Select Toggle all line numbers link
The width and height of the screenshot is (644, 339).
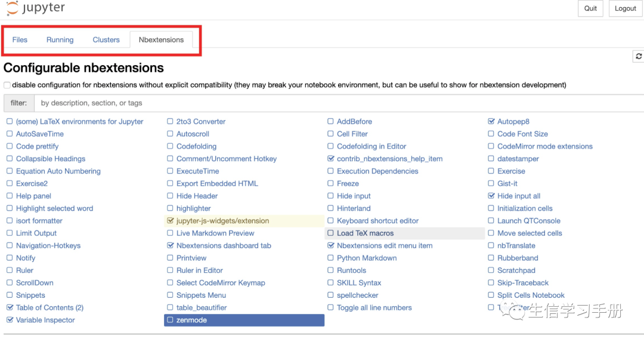tap(374, 307)
